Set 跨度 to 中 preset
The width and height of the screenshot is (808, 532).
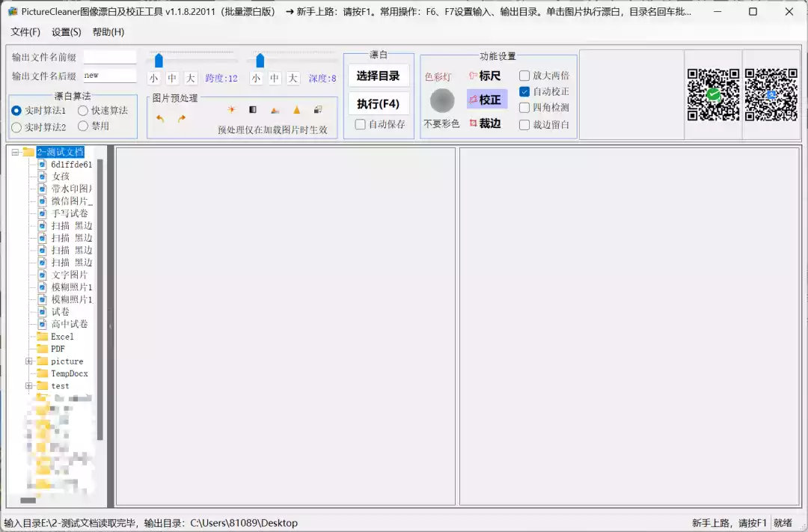pos(172,79)
